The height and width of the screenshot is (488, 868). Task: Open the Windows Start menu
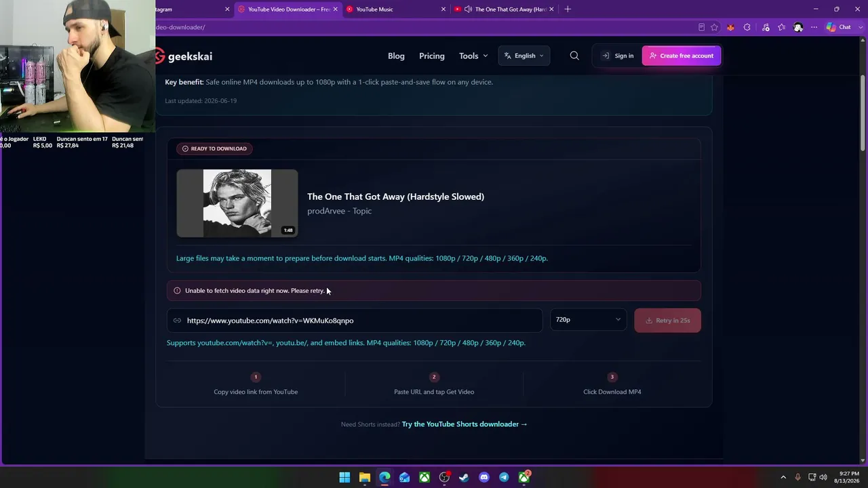coord(344,477)
